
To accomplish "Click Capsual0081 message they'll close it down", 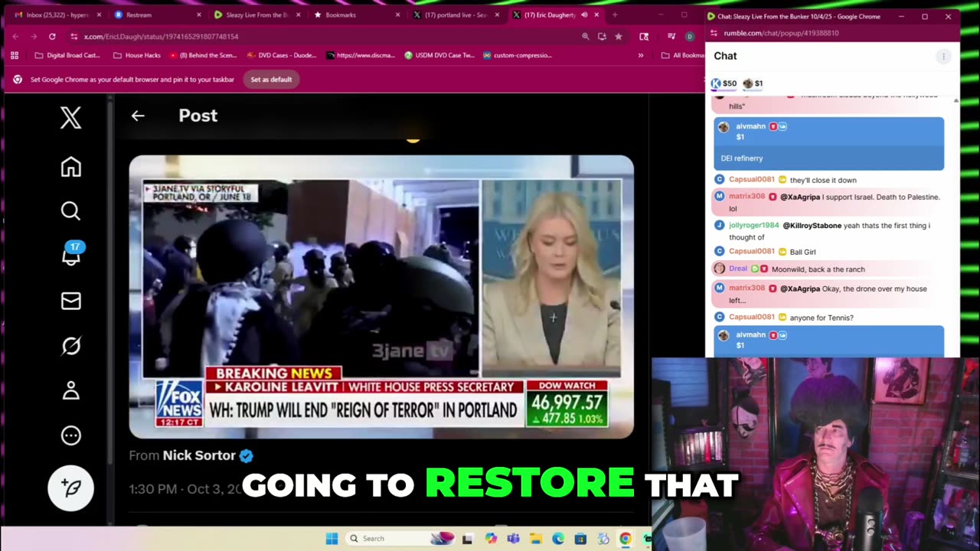I will [822, 180].
